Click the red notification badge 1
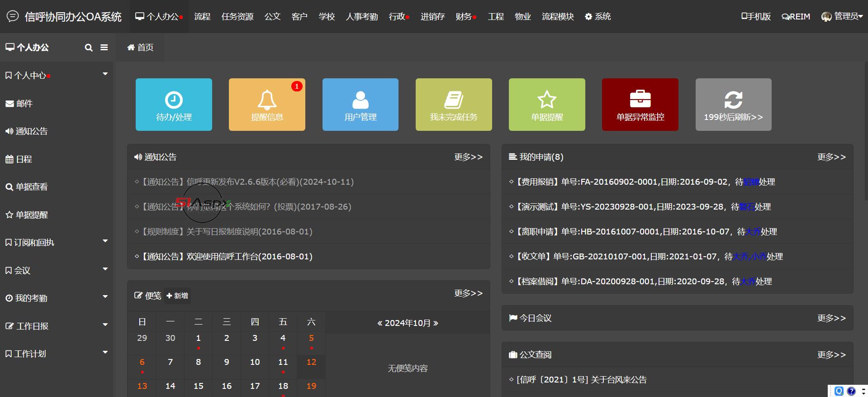This screenshot has height=397, width=868. 297,86
